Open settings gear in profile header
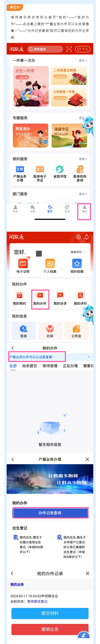 tap(78, 237)
